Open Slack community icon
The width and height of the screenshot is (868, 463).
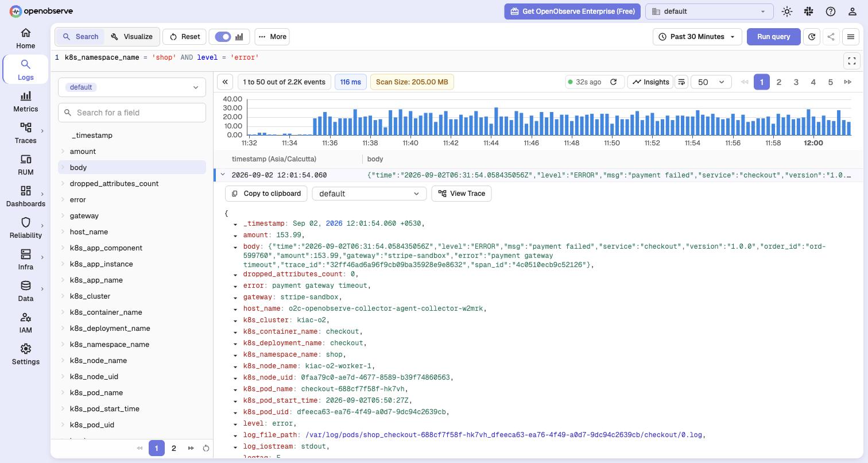(809, 11)
